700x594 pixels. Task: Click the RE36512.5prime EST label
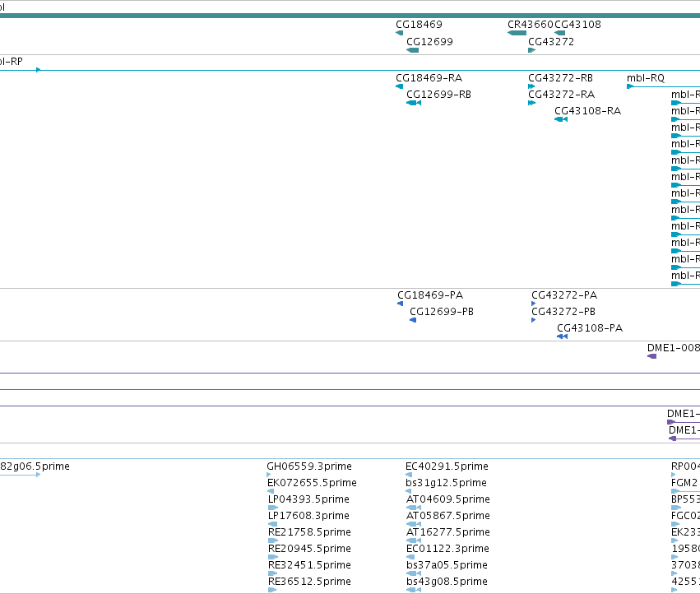(309, 582)
